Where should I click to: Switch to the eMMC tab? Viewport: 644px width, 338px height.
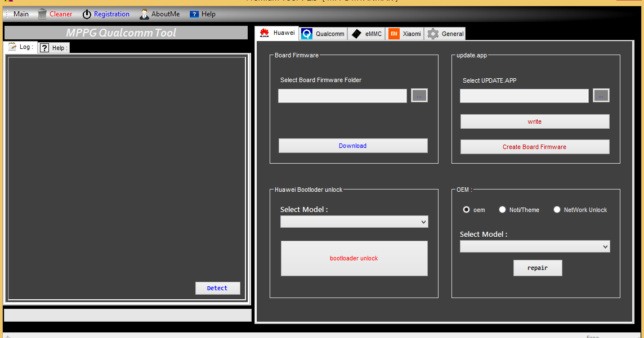(366, 34)
